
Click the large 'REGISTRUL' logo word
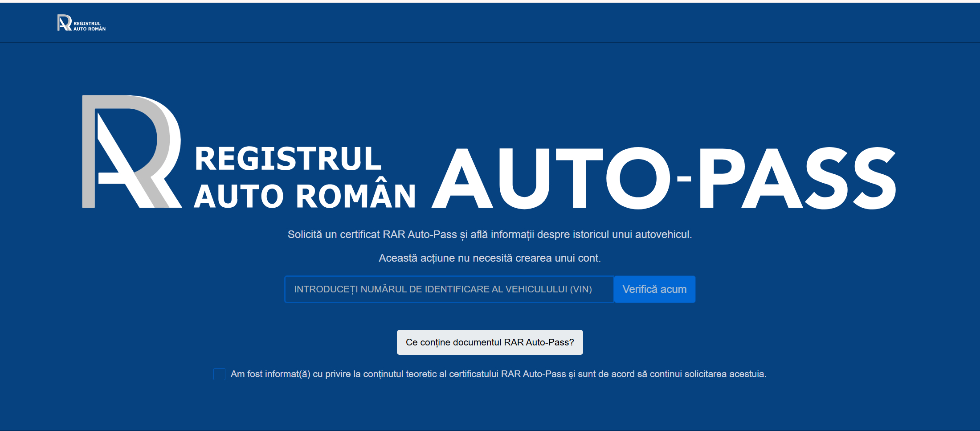point(288,159)
